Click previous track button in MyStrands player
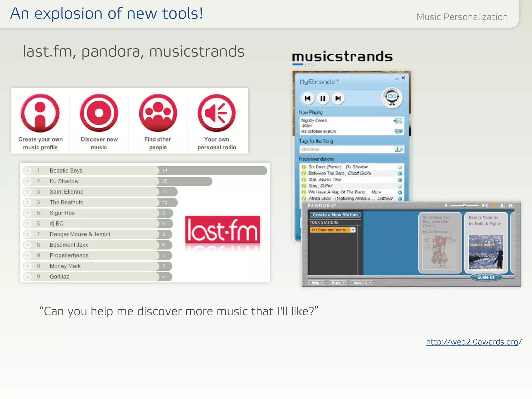532x399 pixels. click(308, 98)
